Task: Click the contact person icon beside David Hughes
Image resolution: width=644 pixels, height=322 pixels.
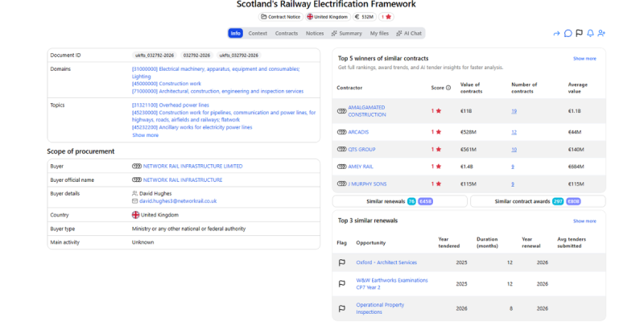Action: click(134, 193)
